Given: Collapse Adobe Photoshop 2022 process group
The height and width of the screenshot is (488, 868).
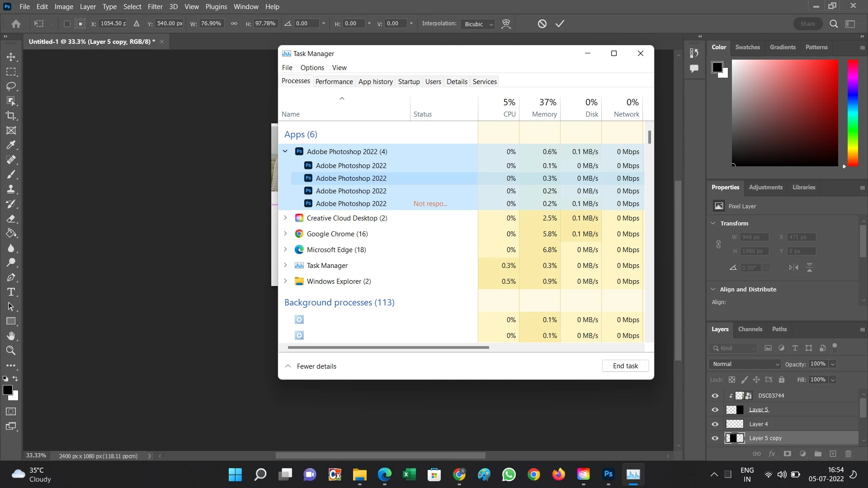Looking at the screenshot, I should click(x=285, y=151).
